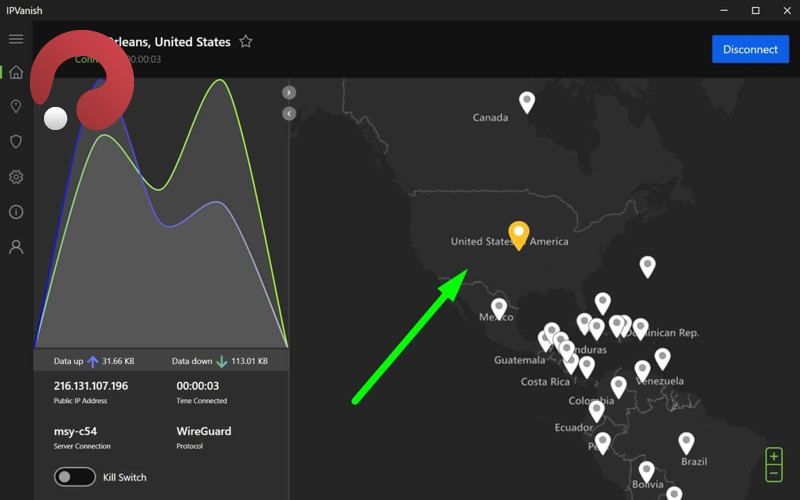
Task: Open the info icon in the sidebar
Action: pyautogui.click(x=16, y=212)
